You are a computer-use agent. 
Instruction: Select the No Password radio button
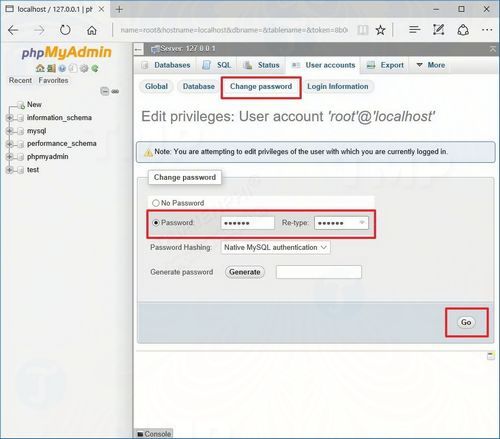coord(156,203)
